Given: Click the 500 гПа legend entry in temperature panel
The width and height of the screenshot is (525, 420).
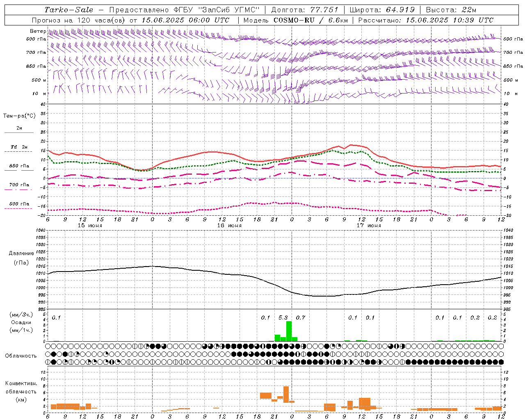Looking at the screenshot, I should (x=19, y=204).
